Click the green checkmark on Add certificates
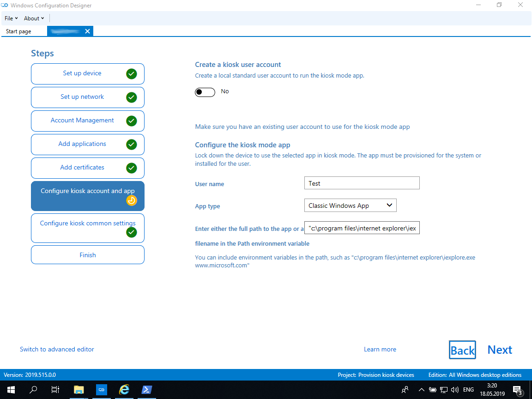 (131, 168)
